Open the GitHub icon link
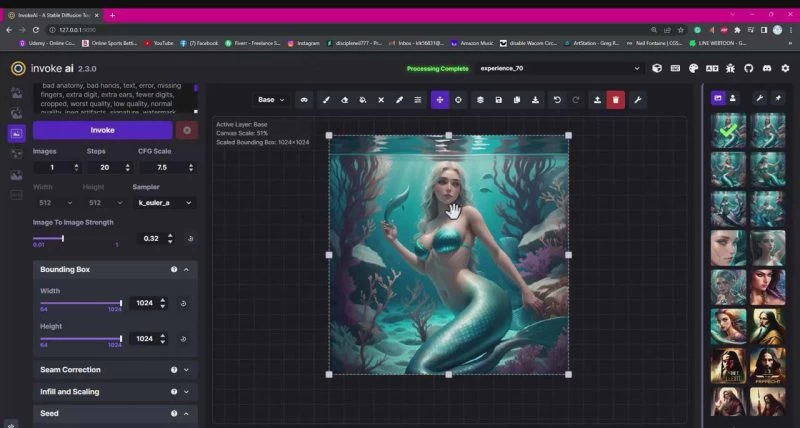The image size is (800, 428). (750, 68)
